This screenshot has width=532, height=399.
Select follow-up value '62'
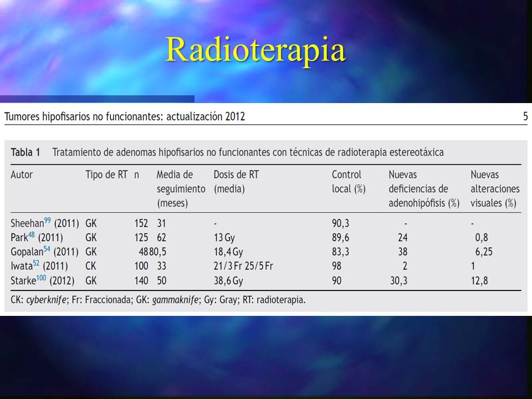pyautogui.click(x=161, y=238)
